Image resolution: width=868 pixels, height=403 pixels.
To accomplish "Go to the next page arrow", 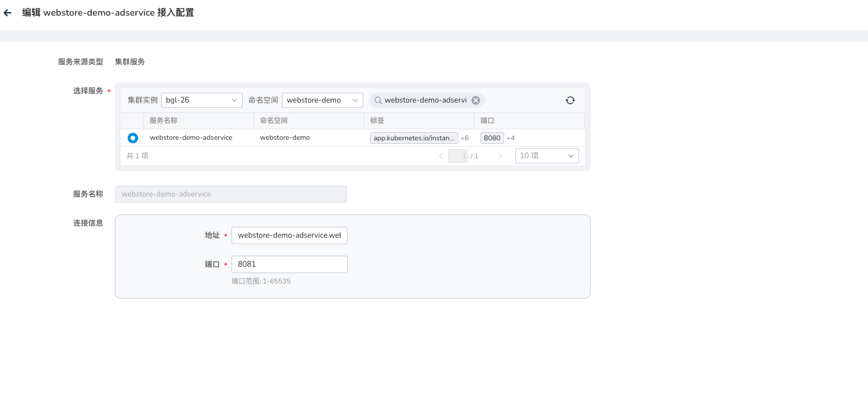I will (500, 156).
